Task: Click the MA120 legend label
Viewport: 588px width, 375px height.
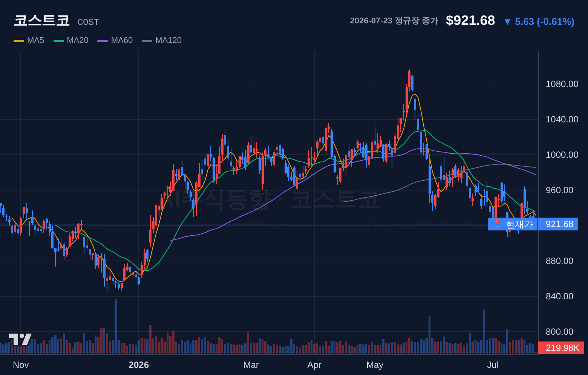Action: coord(168,40)
